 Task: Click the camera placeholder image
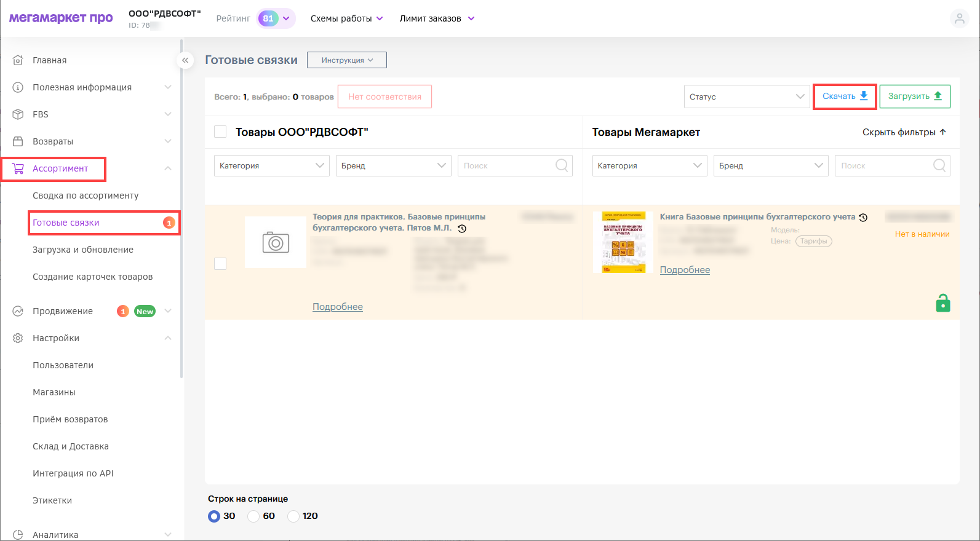pos(276,242)
